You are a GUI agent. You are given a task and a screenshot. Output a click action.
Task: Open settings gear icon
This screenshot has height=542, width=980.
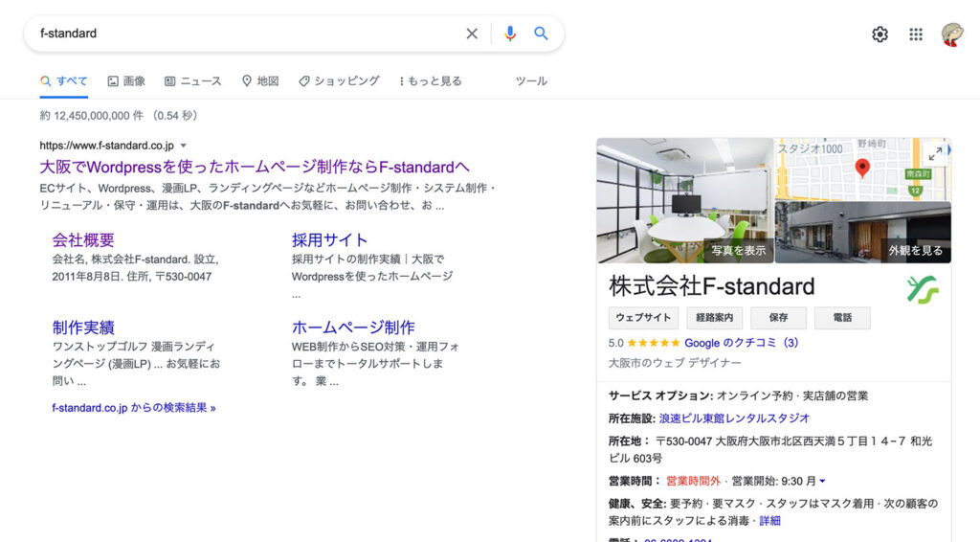point(880,34)
